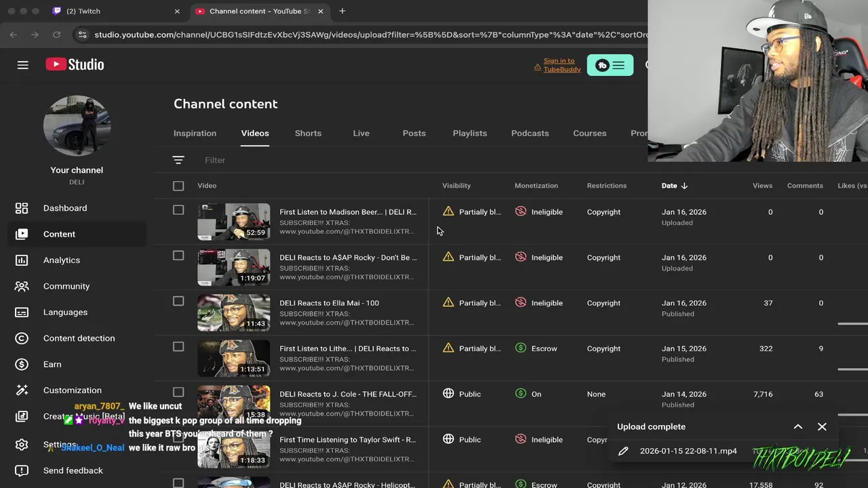Viewport: 868px width, 488px height.
Task: Click the browser address bar URL
Action: tap(370, 35)
